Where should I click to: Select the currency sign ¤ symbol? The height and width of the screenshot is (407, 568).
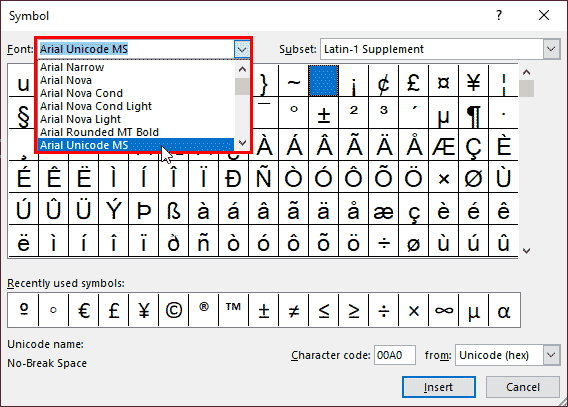click(444, 81)
